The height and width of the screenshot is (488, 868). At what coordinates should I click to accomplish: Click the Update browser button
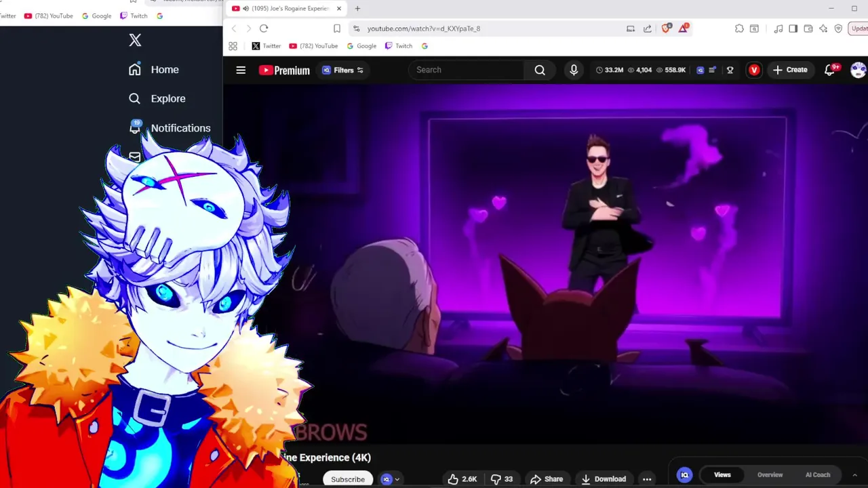(859, 28)
